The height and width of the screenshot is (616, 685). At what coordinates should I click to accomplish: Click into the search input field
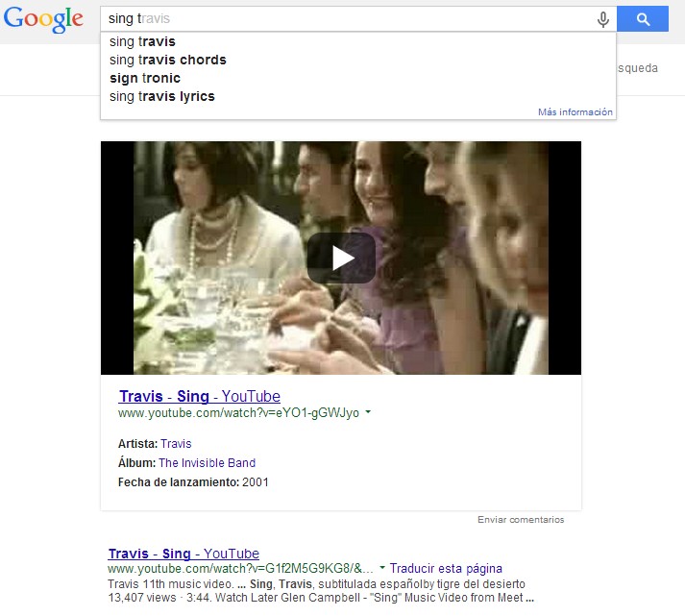click(x=350, y=19)
